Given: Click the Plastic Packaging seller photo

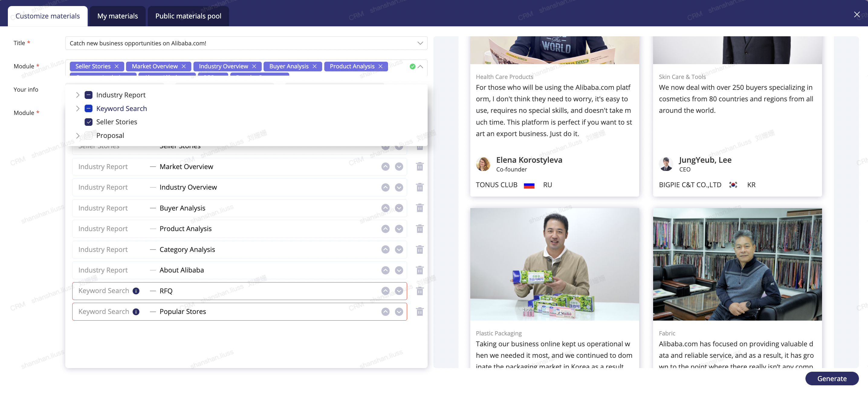Looking at the screenshot, I should pyautogui.click(x=554, y=264).
